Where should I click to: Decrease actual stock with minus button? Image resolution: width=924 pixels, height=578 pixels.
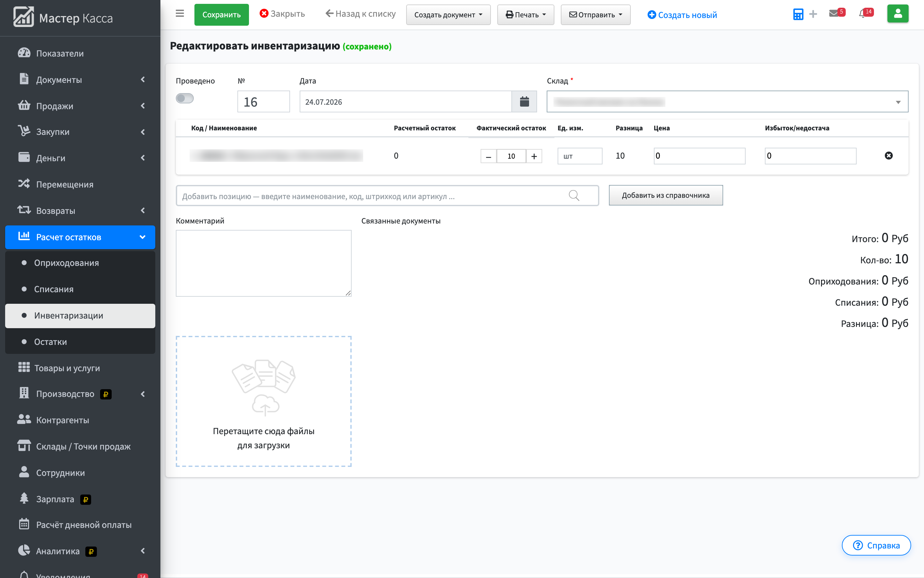pyautogui.click(x=488, y=156)
